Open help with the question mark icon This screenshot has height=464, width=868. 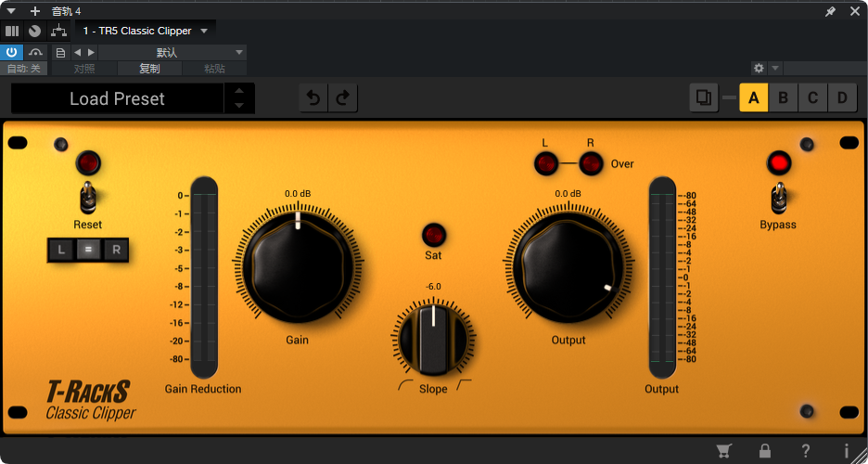806,450
